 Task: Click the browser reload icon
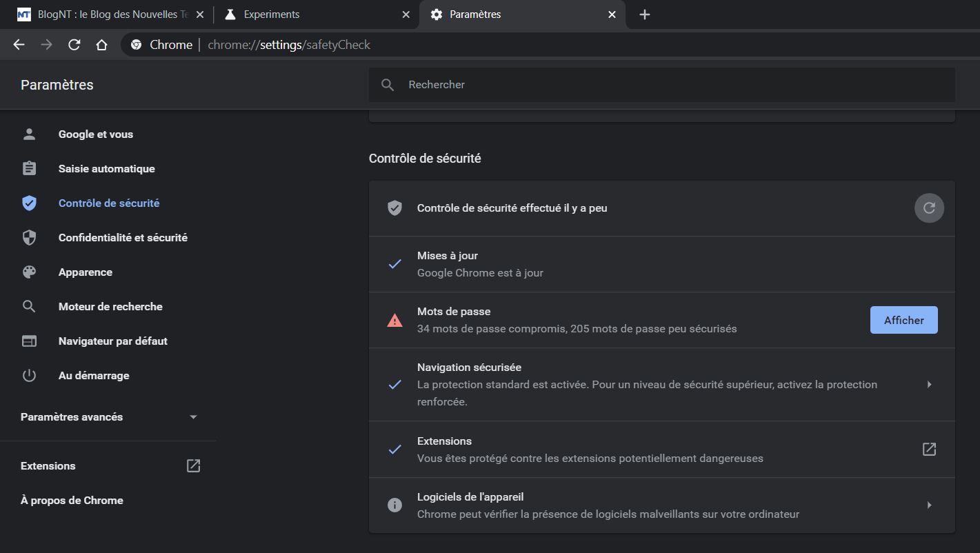pos(74,45)
